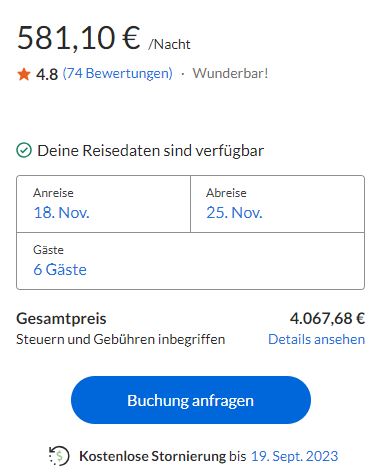
Task: Select the 25. Nov. departure date
Action: (234, 213)
